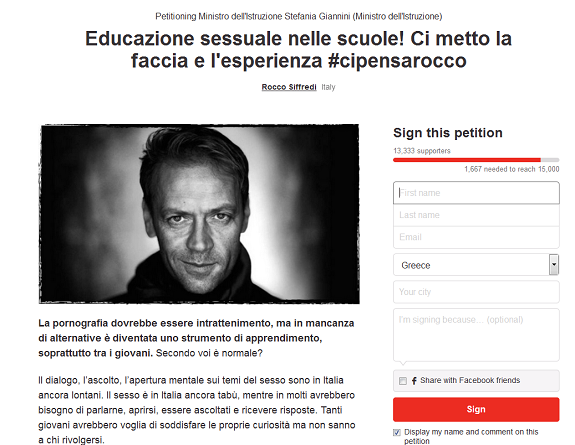Image resolution: width=575 pixels, height=445 pixels.
Task: Tick the Share with Facebook friends checkbox
Action: coord(403,381)
